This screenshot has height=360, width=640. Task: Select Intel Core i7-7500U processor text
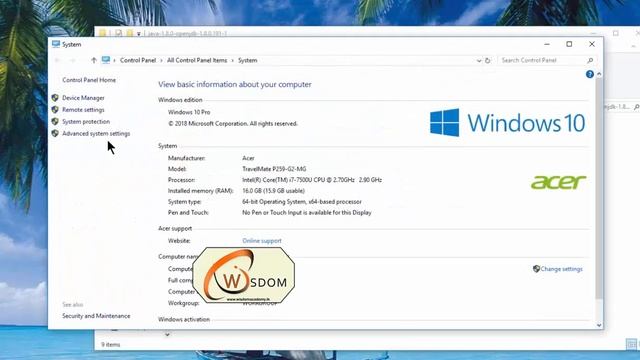pos(312,180)
